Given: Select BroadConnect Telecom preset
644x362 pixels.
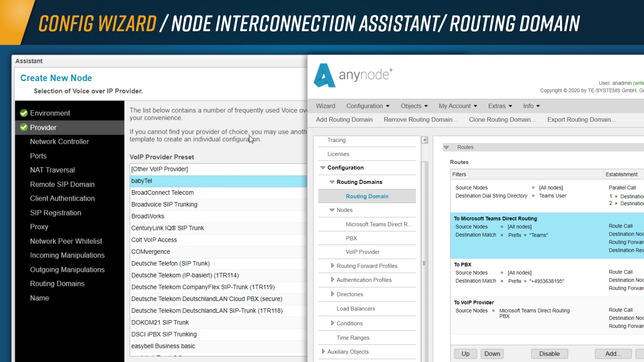Looking at the screenshot, I should (x=218, y=193).
